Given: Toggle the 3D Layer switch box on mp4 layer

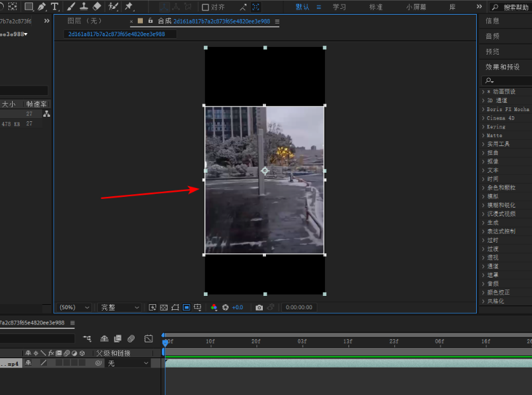Looking at the screenshot, I should point(82,363).
